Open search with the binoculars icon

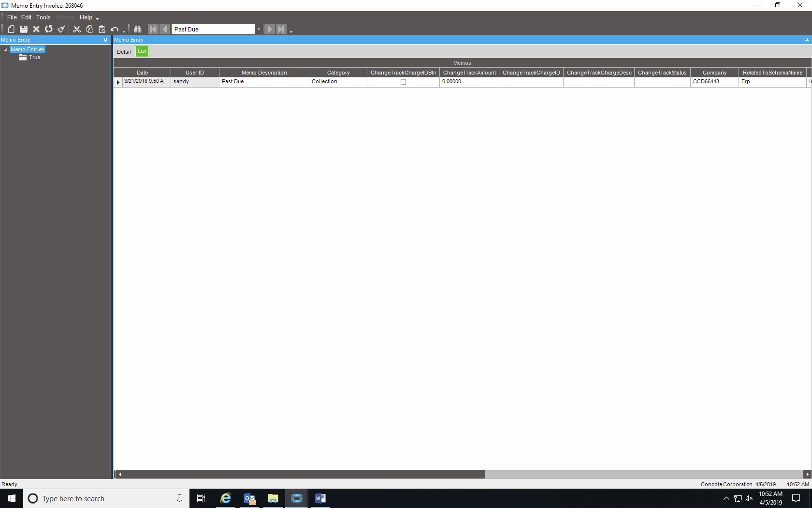pyautogui.click(x=138, y=29)
